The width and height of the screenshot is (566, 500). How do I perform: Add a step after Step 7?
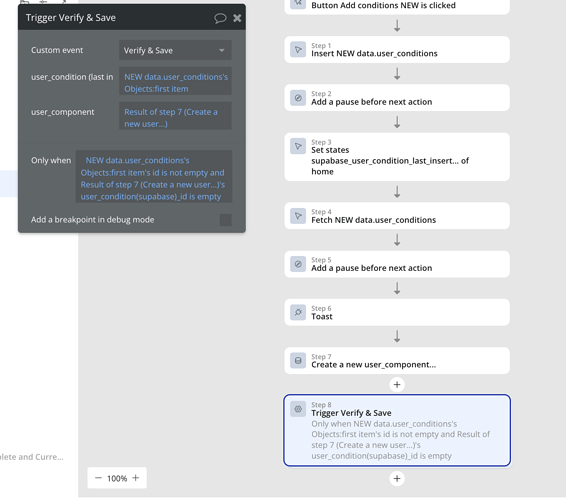pyautogui.click(x=397, y=384)
